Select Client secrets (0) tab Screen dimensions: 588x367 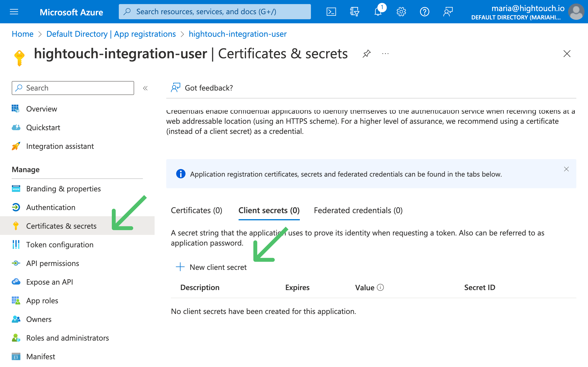click(269, 210)
